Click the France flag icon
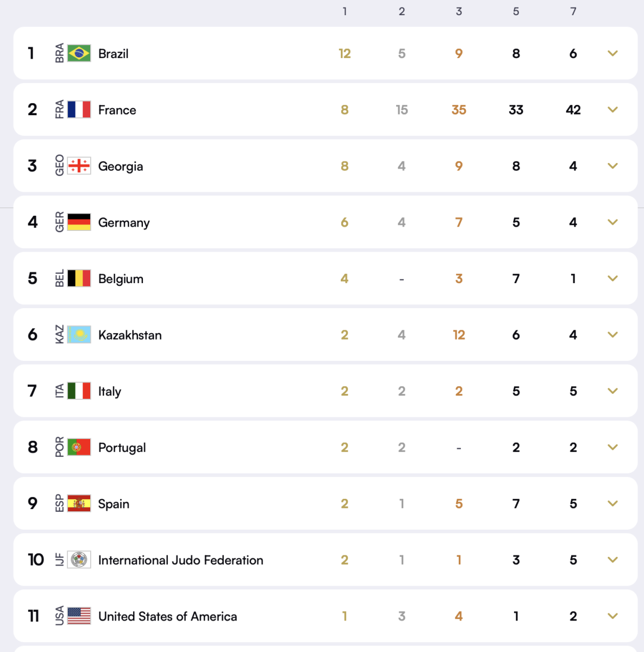Viewport: 644px width, 652px height. [x=79, y=110]
